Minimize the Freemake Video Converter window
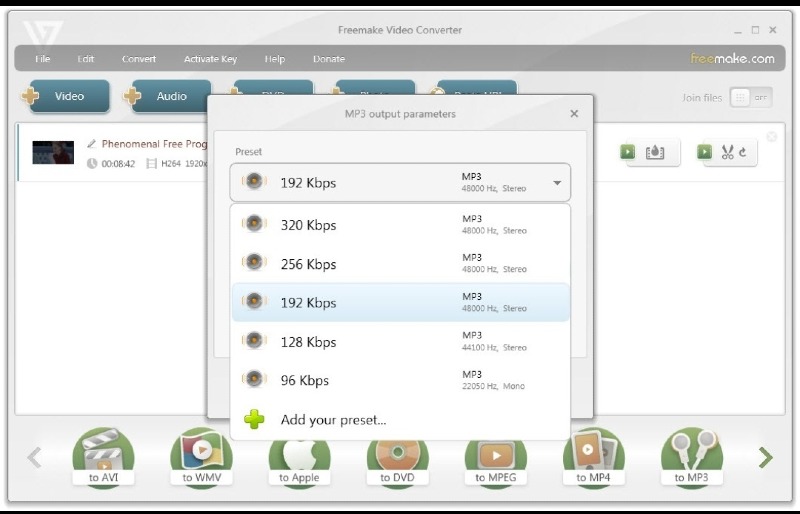 pyautogui.click(x=738, y=31)
